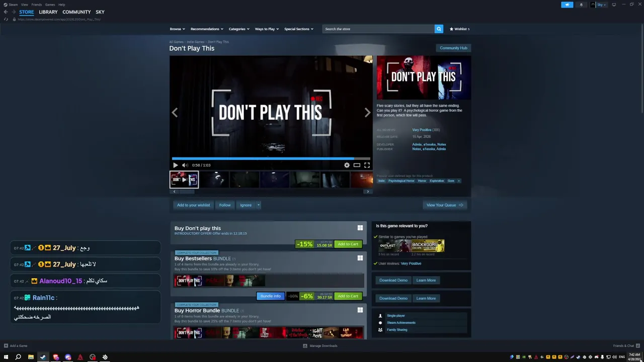Click the Indie Games breadcrumb
This screenshot has height=362, width=644.
coord(196,42)
